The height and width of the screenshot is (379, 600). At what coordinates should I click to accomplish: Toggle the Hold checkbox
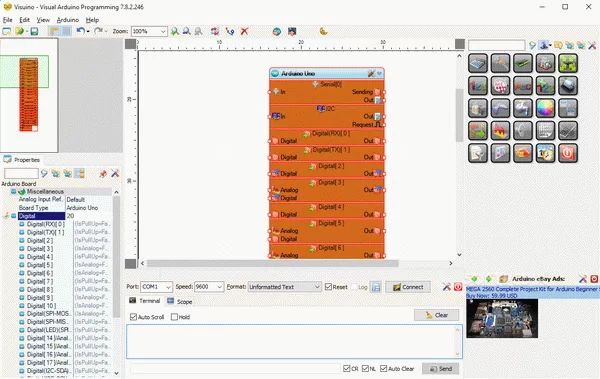tap(174, 317)
